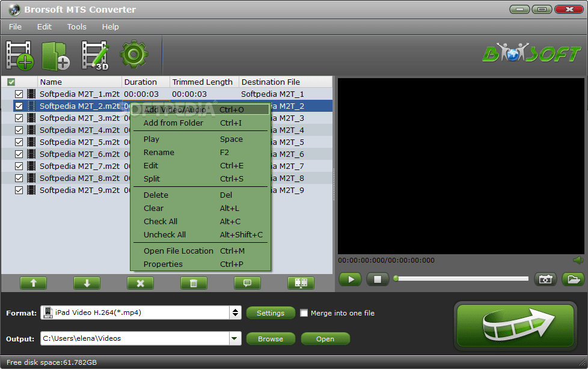The width and height of the screenshot is (588, 369).
Task: Click the large green Convert button
Action: 515,326
